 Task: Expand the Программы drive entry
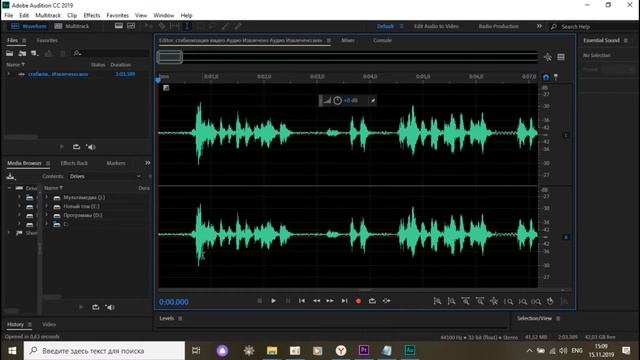click(x=47, y=215)
